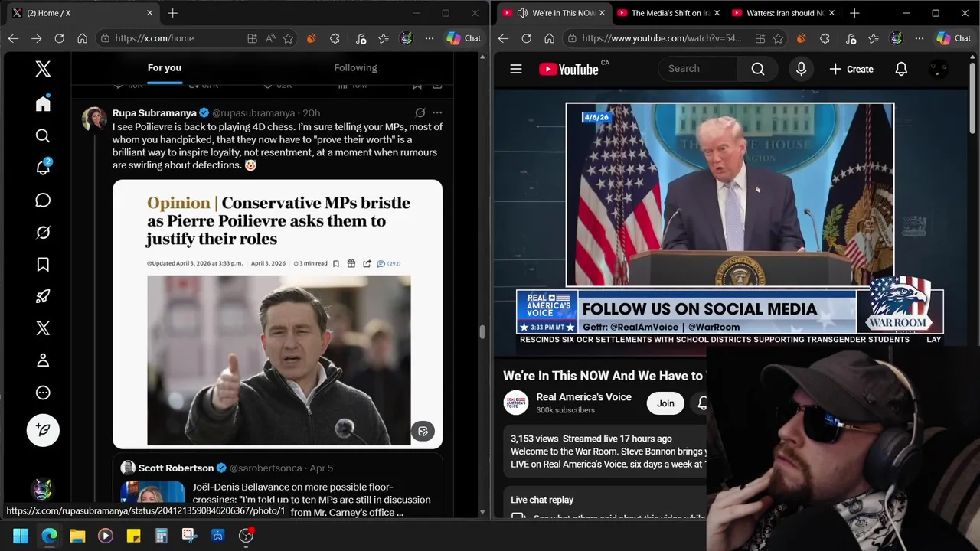Open Real America's Voice channel name

tap(583, 397)
